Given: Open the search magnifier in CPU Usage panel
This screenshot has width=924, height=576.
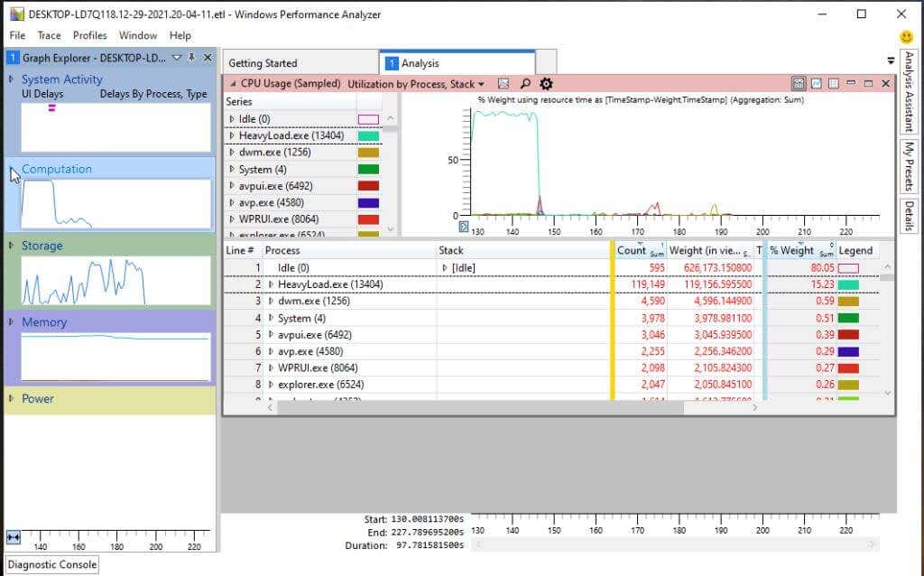Looking at the screenshot, I should click(525, 84).
